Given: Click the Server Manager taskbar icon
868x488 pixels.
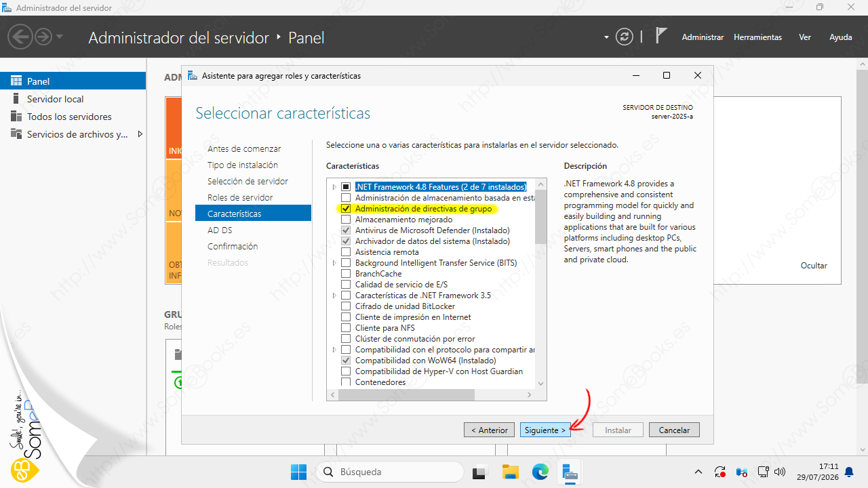Looking at the screenshot, I should 570,472.
